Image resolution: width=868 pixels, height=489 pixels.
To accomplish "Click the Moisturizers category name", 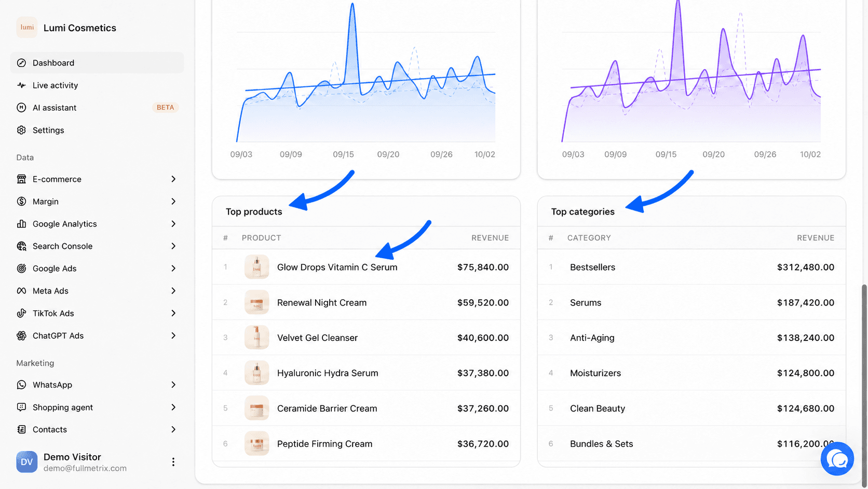I will click(x=595, y=373).
